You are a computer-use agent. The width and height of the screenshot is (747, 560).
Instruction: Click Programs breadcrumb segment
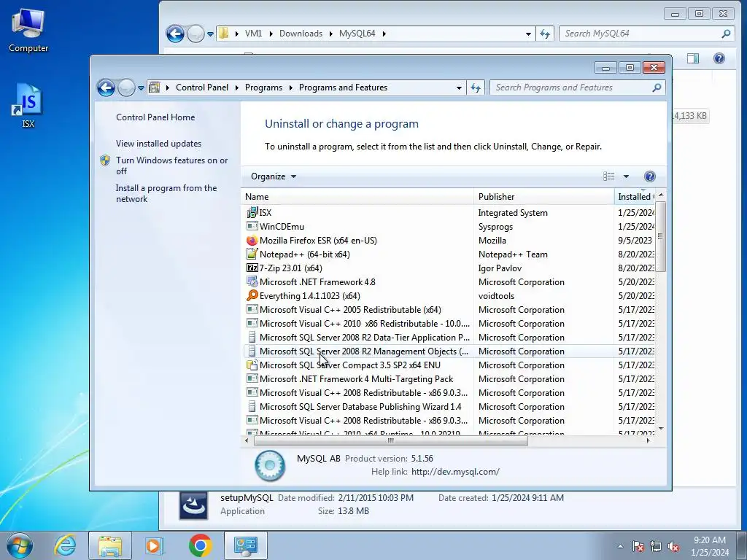[x=263, y=87]
